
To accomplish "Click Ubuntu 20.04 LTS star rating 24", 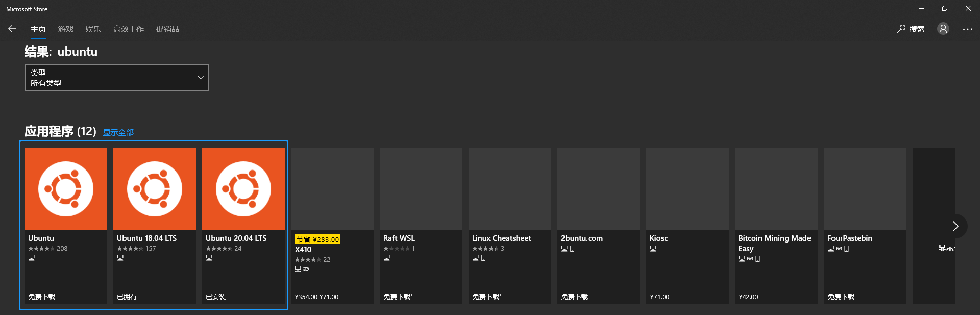I will pos(224,249).
